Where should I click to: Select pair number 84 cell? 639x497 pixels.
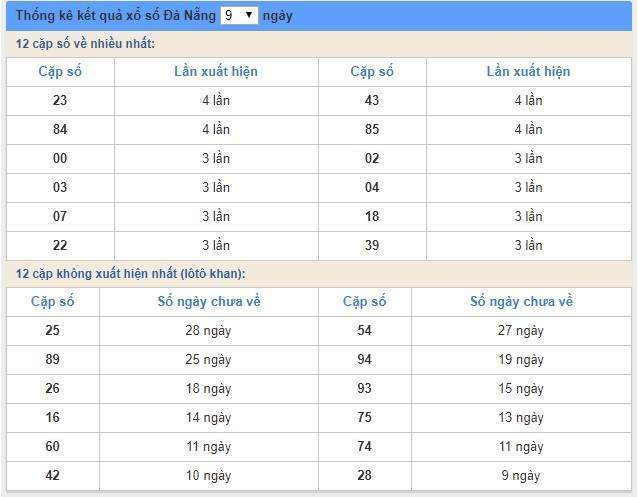tap(60, 129)
